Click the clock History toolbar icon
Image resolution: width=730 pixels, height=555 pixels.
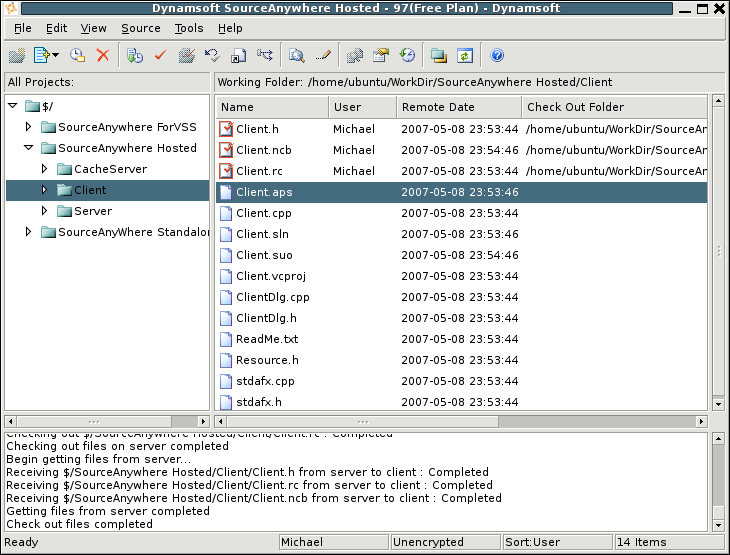click(407, 56)
